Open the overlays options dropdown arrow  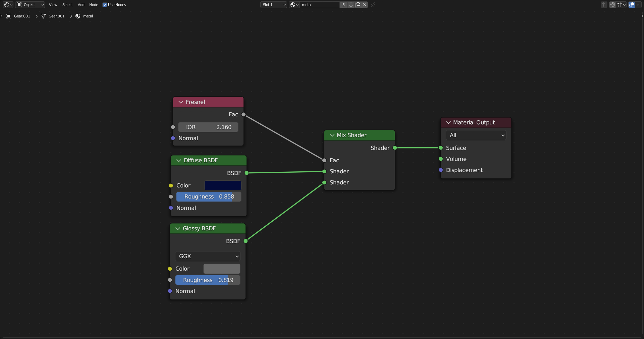click(638, 5)
